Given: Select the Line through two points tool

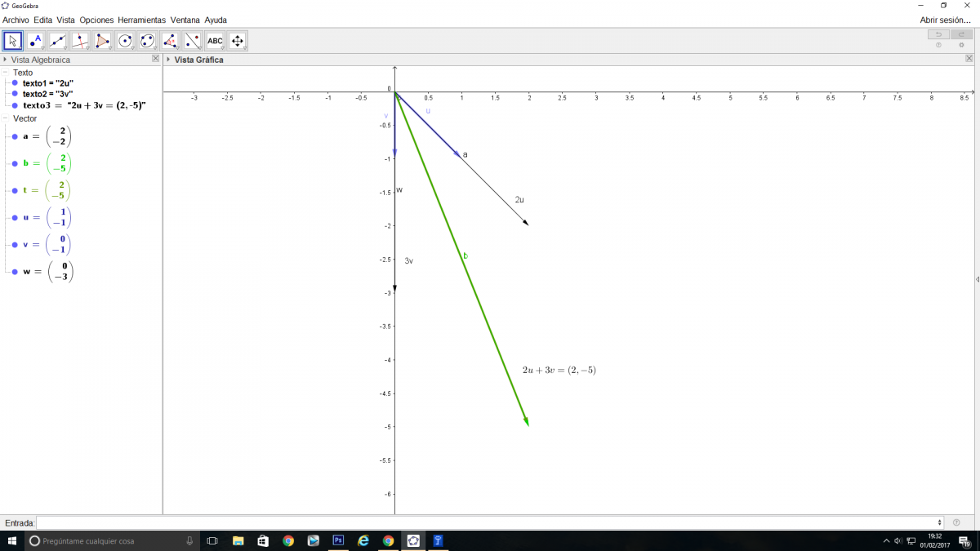Looking at the screenshot, I should tap(58, 41).
